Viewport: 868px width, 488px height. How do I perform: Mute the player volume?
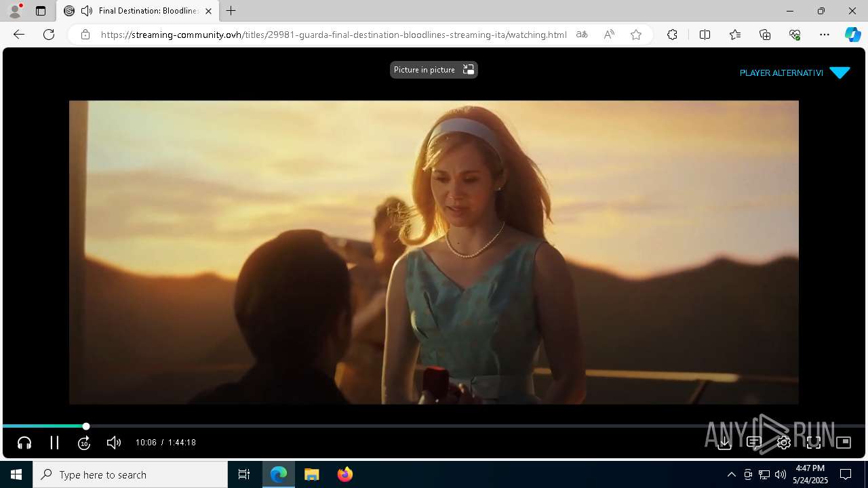pyautogui.click(x=114, y=443)
